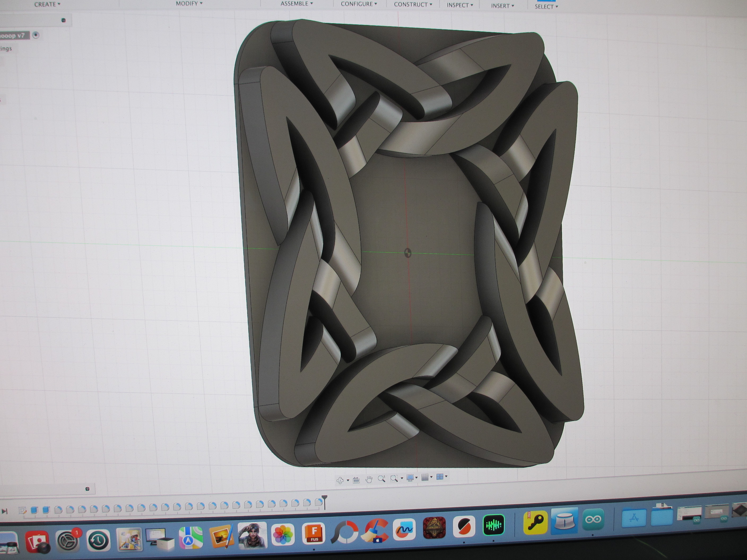The width and height of the screenshot is (747, 560).
Task: Select the sketch feature in the timeline
Action: coord(22,510)
